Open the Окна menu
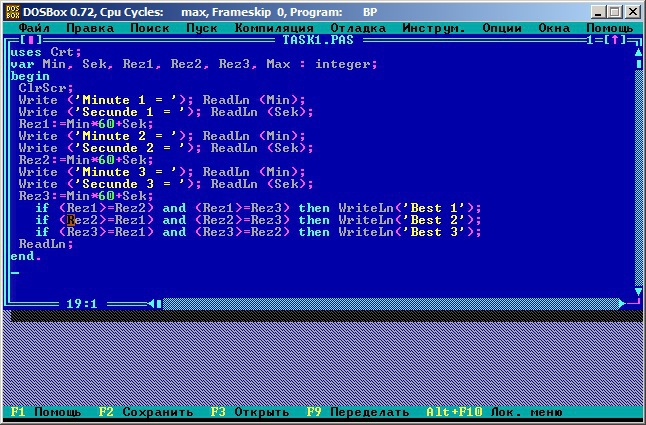The height and width of the screenshot is (425, 646). tap(555, 28)
